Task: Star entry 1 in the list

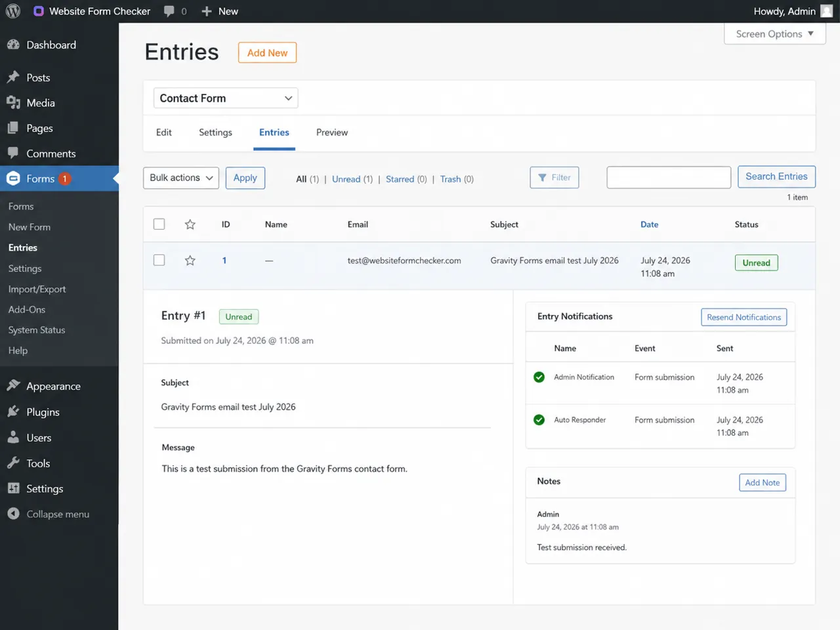Action: click(190, 261)
